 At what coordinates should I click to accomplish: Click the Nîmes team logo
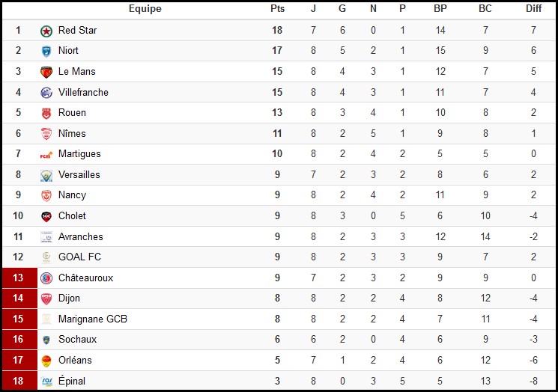[x=46, y=134]
